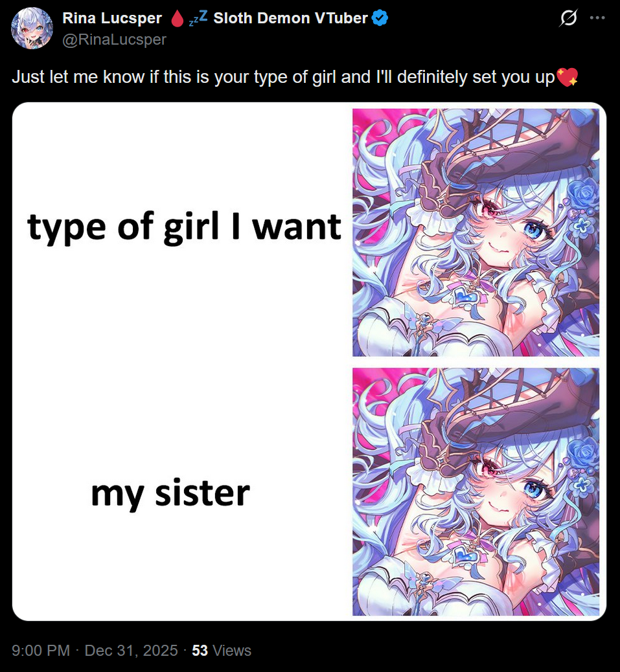Viewport: 620px width, 672px height.
Task: Click the tweet text body
Action: pyautogui.click(x=295, y=77)
